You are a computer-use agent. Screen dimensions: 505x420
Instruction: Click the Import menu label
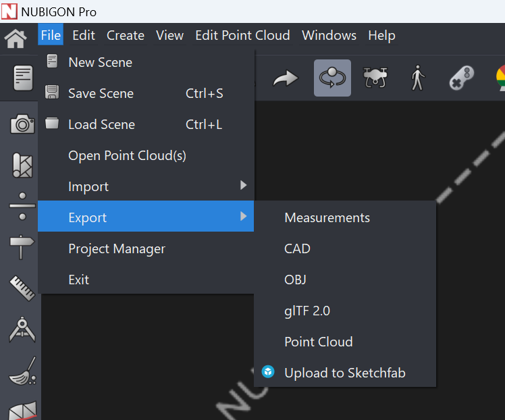coord(88,187)
